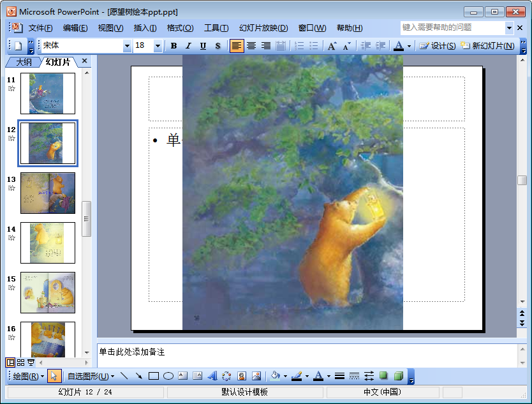
Task: Select the rectangle drawing tool
Action: tap(154, 376)
